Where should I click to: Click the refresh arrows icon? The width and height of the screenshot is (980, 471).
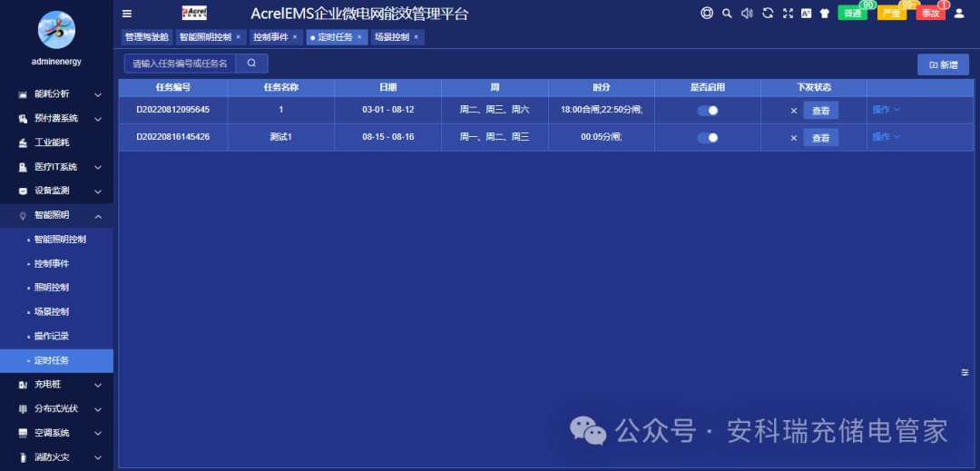768,13
